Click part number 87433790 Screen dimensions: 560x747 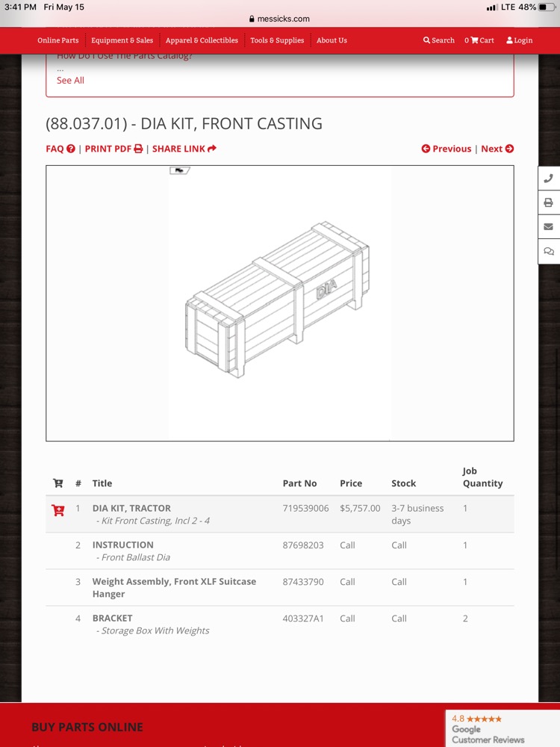pyautogui.click(x=303, y=582)
